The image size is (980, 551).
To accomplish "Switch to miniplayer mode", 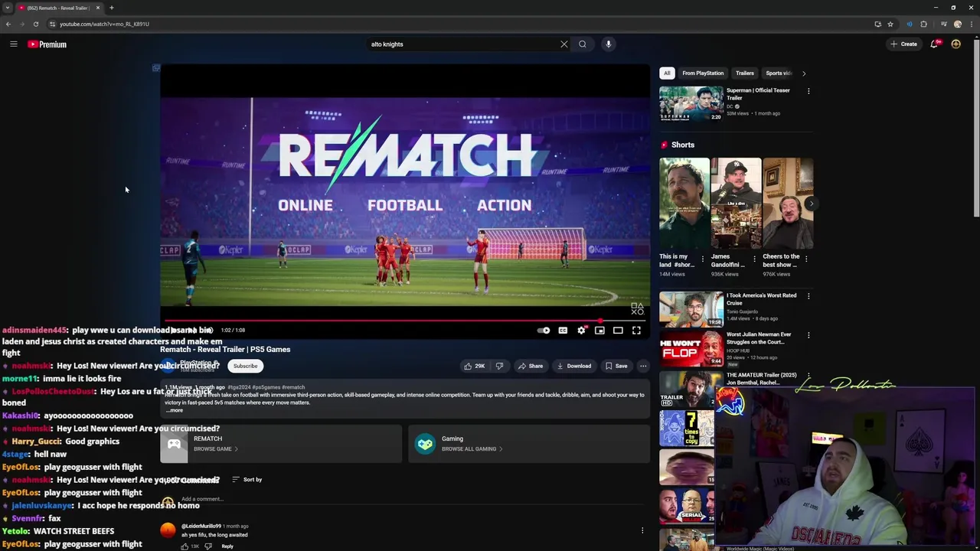I will [599, 331].
